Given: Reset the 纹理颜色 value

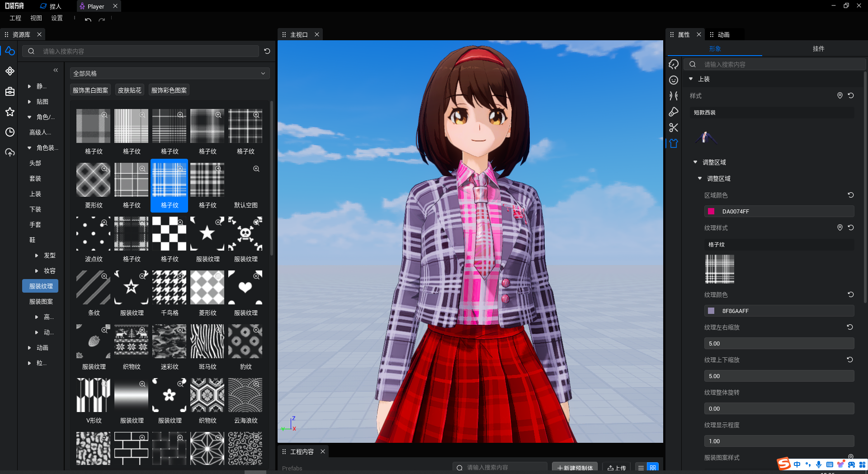Looking at the screenshot, I should pyautogui.click(x=851, y=294).
